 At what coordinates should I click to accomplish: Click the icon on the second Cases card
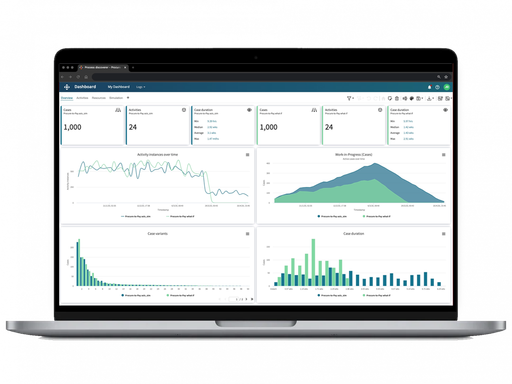tap(314, 110)
